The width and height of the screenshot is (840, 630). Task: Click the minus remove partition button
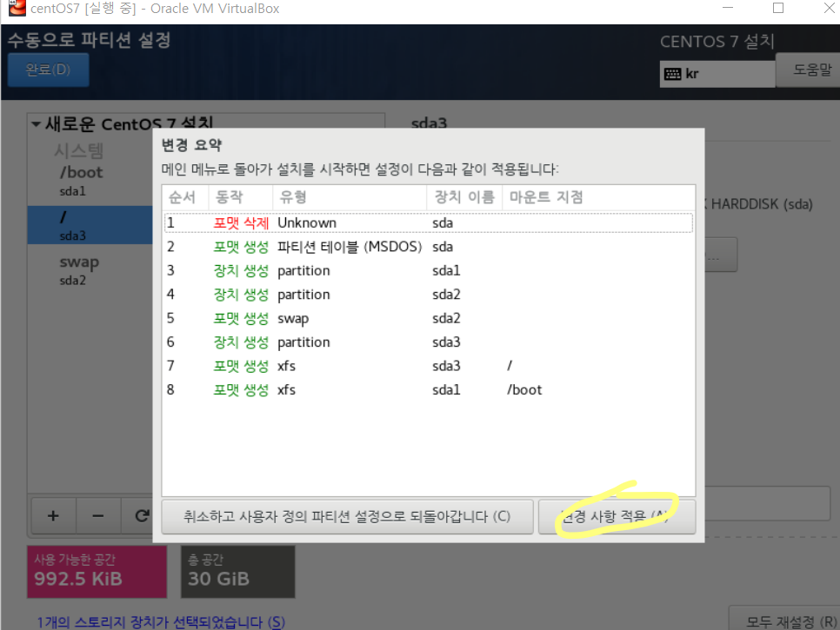(98, 516)
